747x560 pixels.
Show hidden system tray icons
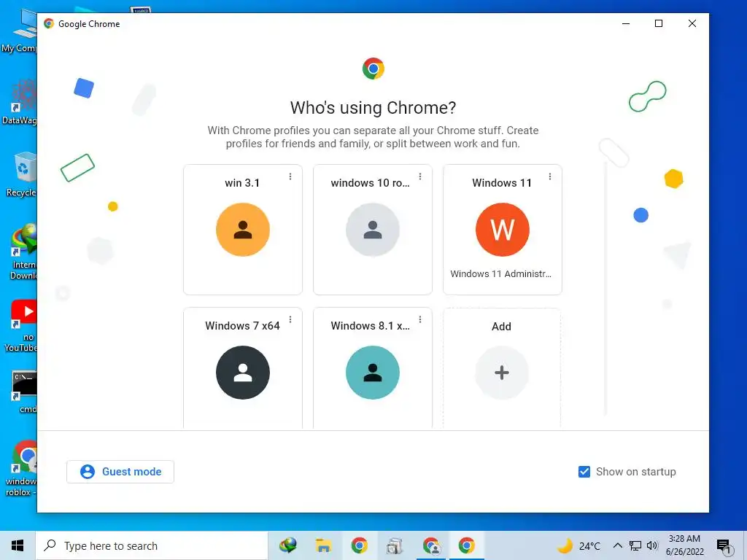[617, 545]
